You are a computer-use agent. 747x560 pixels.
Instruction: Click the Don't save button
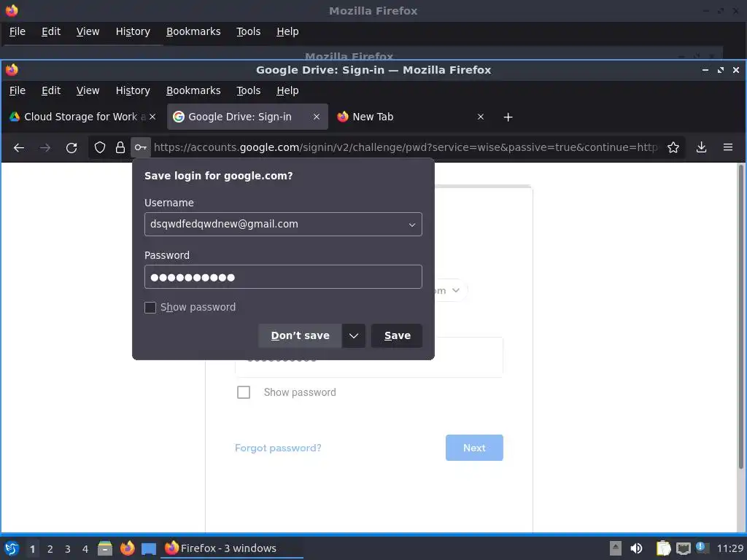coord(300,335)
